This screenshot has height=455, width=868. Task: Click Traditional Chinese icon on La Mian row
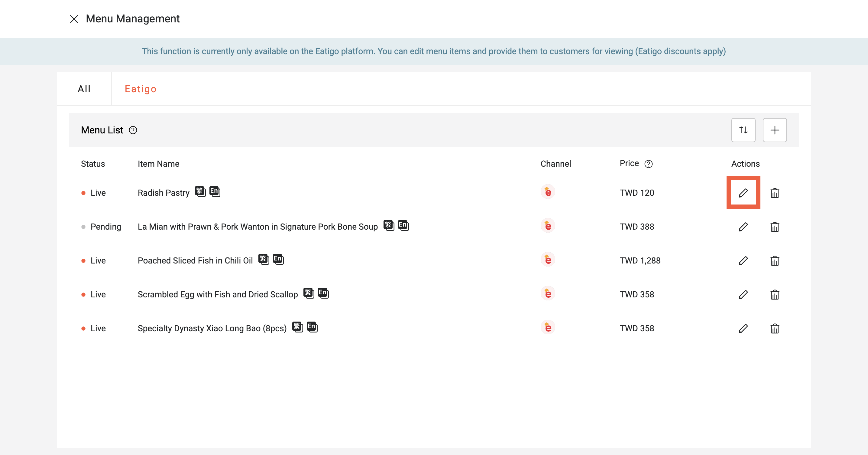click(389, 225)
